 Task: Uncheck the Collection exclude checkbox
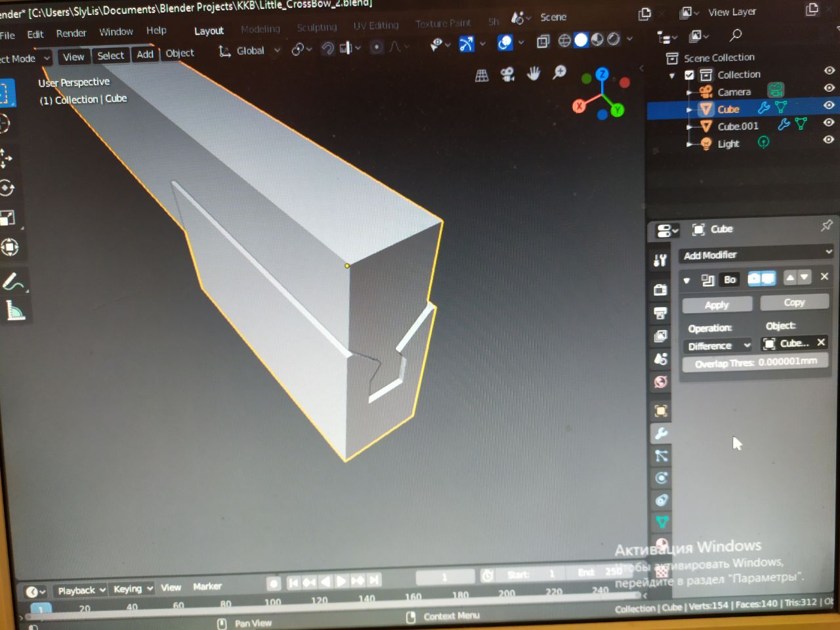689,75
